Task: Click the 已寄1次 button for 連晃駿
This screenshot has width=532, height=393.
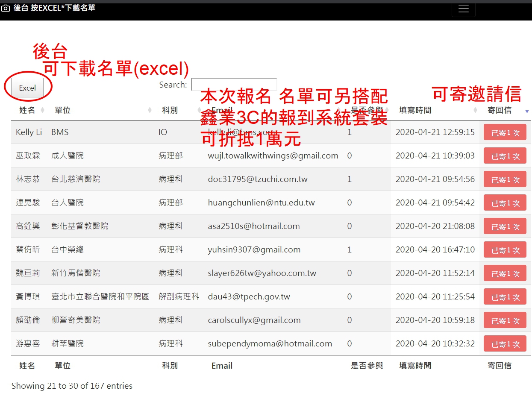Action: point(505,203)
